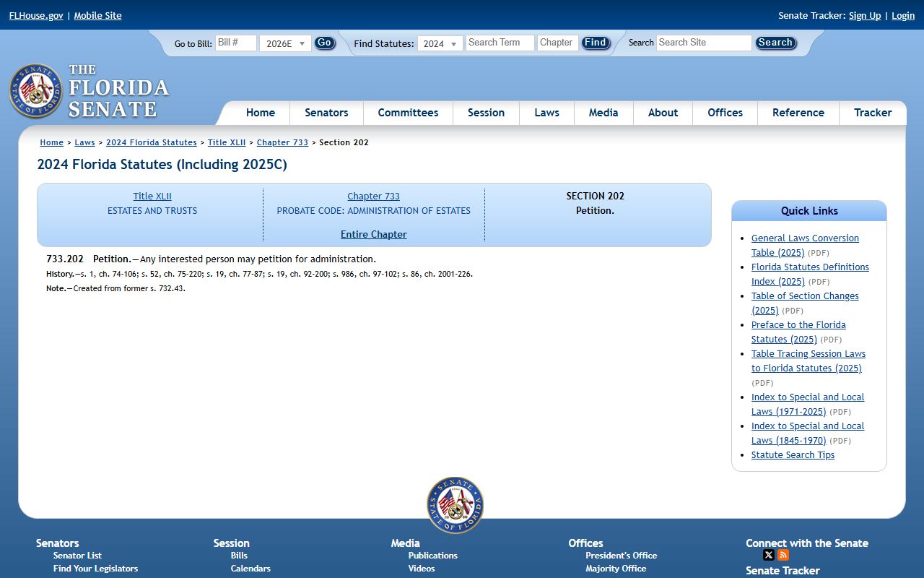Open the Senators navigation tab
The image size is (924, 578).
(x=326, y=113)
